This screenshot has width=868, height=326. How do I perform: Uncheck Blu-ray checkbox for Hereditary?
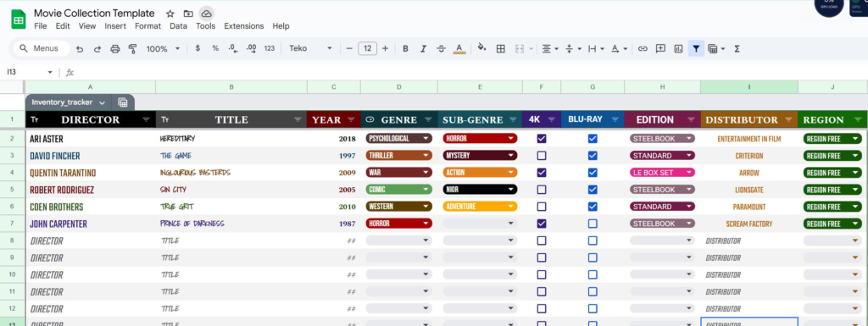(x=593, y=139)
